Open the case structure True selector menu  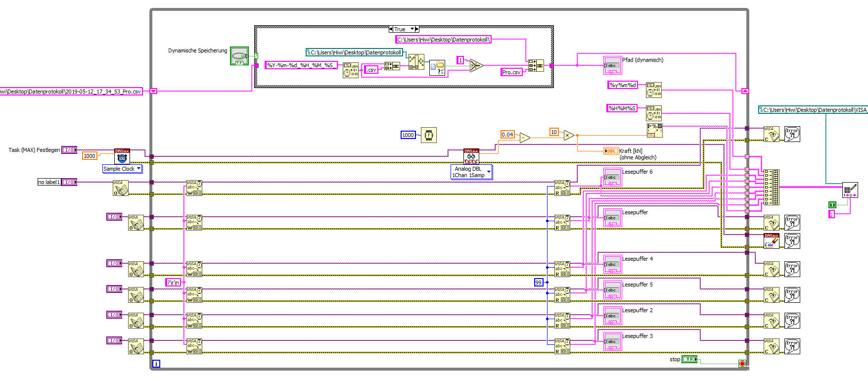[404, 29]
